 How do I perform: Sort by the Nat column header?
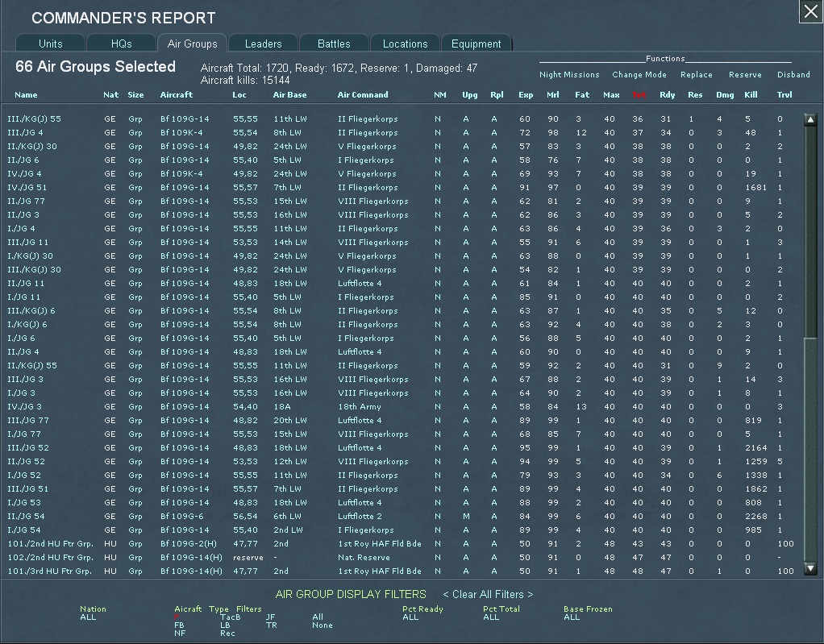(x=111, y=94)
